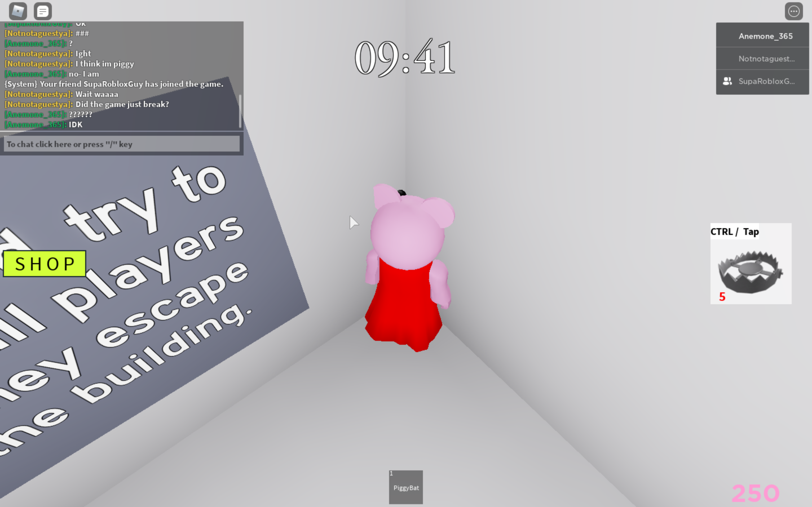Viewport: 812px width, 507px height.
Task: Select the chat message input area
Action: [122, 144]
